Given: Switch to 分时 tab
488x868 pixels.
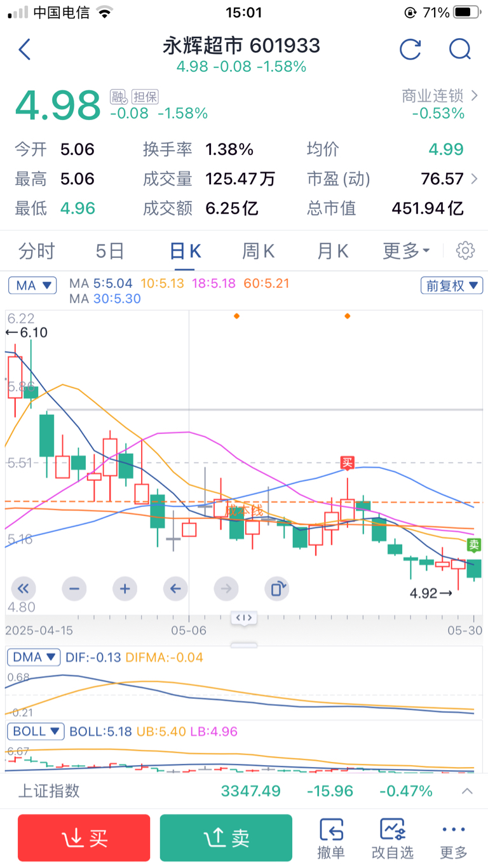Looking at the screenshot, I should (37, 251).
